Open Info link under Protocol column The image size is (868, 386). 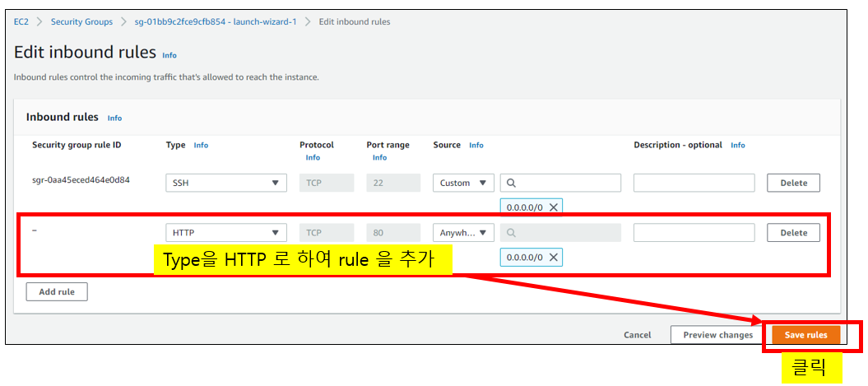pos(313,158)
